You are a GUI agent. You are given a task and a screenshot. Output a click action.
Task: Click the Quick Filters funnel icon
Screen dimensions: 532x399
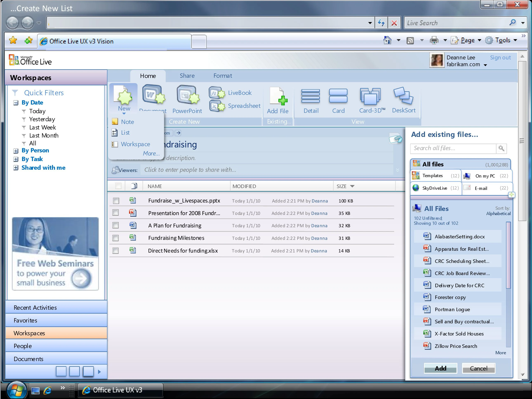coord(15,93)
